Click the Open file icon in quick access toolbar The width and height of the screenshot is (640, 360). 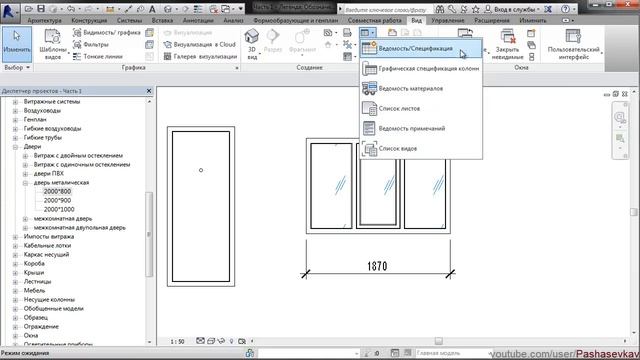(x=28, y=9)
